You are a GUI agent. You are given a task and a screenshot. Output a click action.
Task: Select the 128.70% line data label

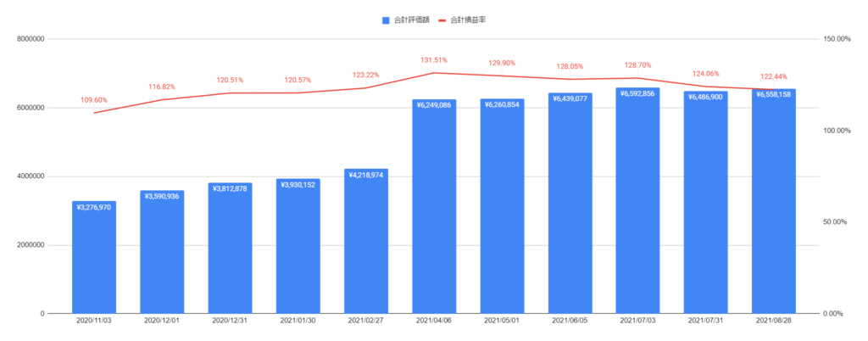[x=637, y=65]
